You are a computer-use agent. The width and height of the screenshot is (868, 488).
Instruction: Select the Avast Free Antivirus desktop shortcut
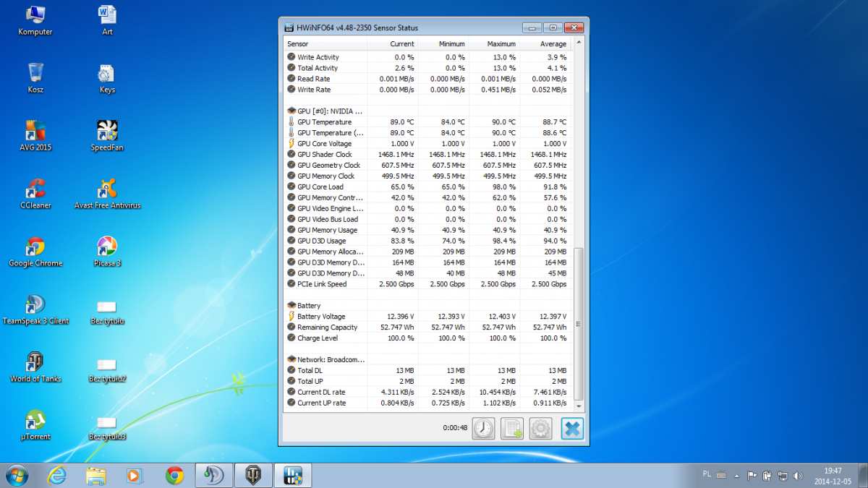tap(107, 194)
